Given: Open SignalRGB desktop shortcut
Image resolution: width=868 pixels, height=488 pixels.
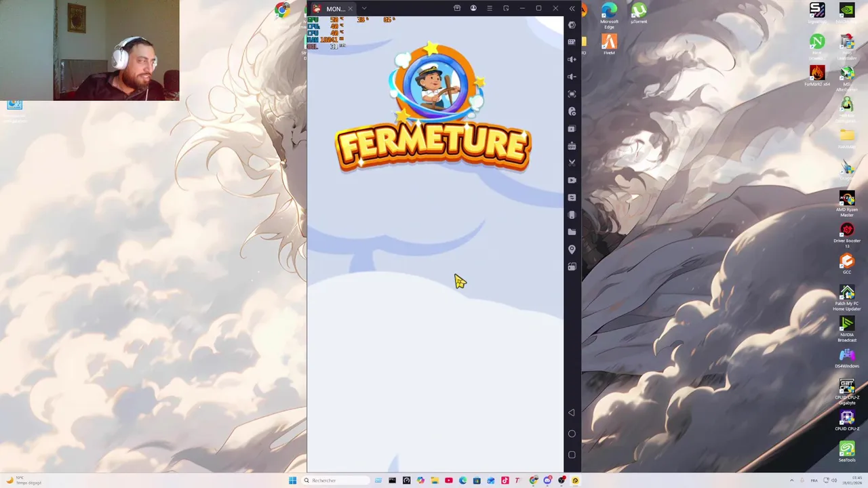Looking at the screenshot, I should point(817,13).
